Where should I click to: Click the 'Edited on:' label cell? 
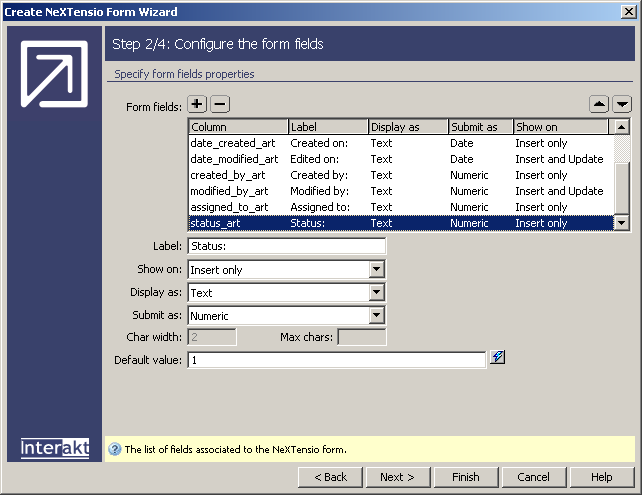314,159
